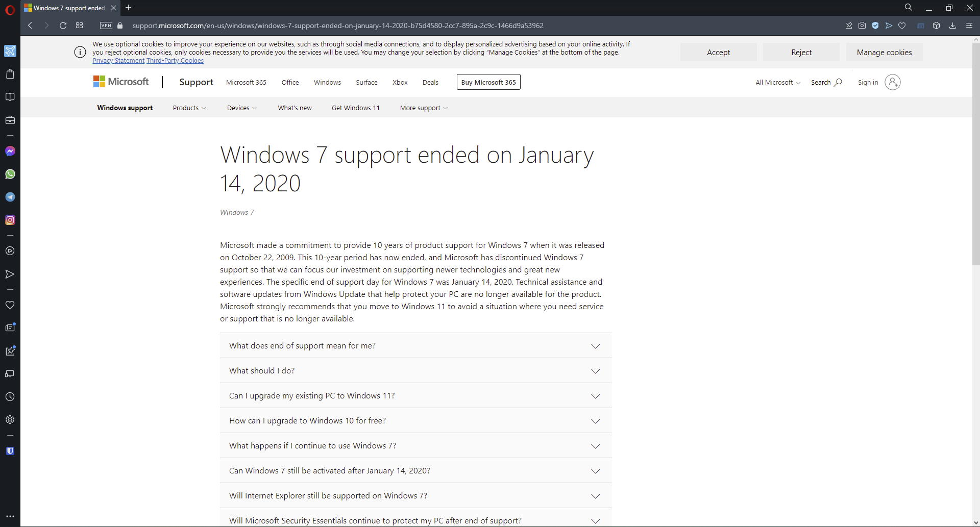Open the Workspaces briefcase icon in sidebar
This screenshot has width=980, height=527.
pos(10,120)
